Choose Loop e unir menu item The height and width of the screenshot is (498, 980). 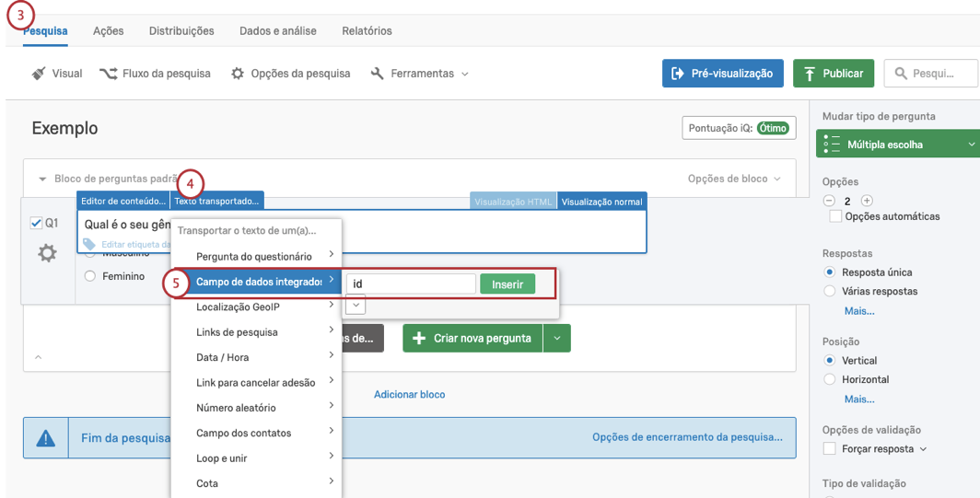pyautogui.click(x=256, y=458)
